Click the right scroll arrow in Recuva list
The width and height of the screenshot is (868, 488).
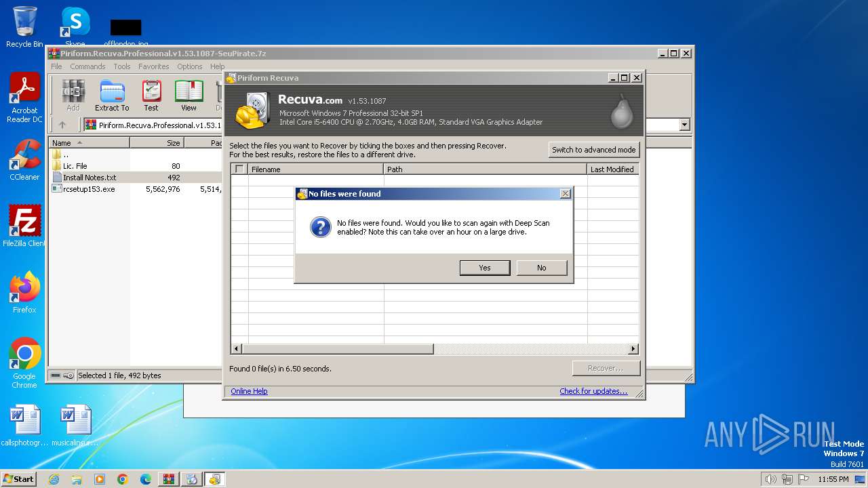point(633,349)
